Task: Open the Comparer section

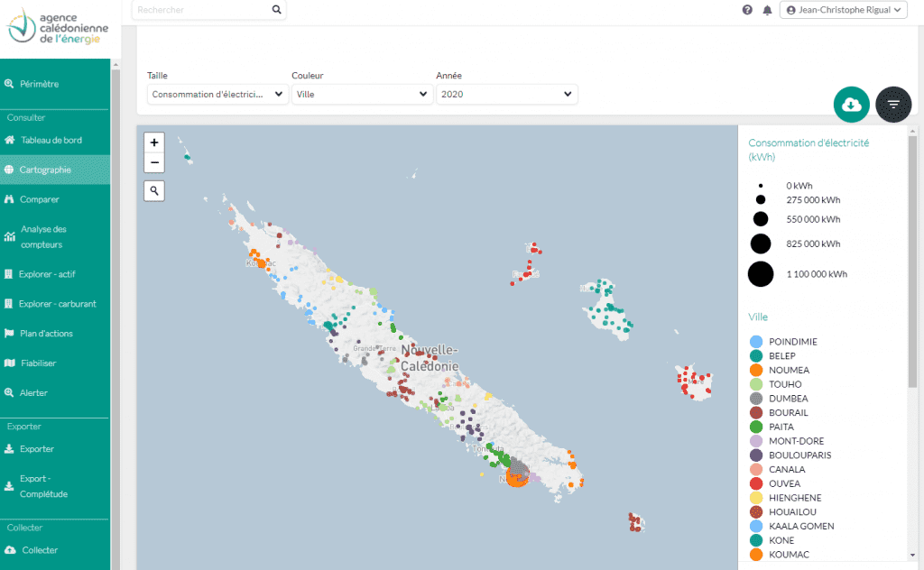Action: 40,199
